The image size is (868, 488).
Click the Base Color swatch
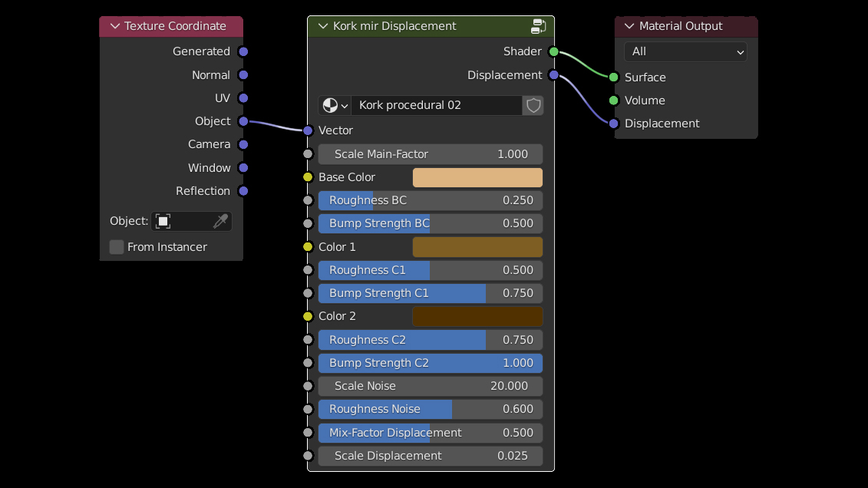click(x=477, y=177)
